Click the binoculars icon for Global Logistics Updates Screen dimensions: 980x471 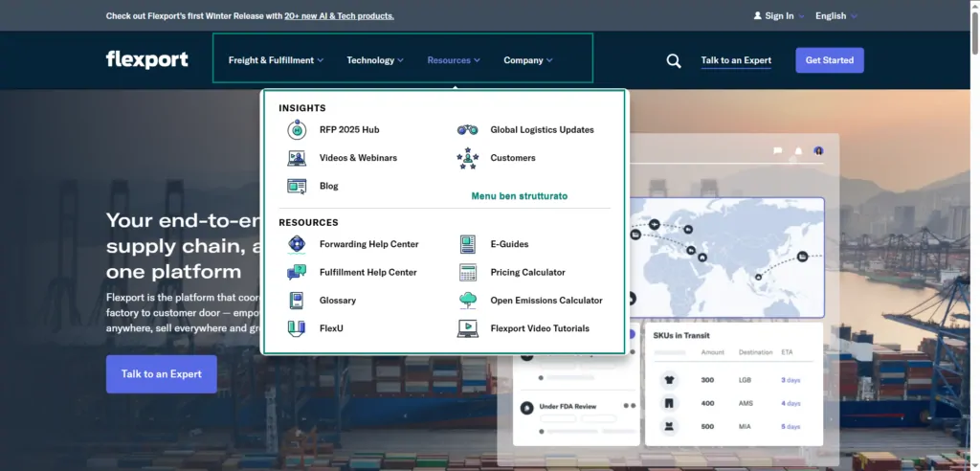tap(467, 130)
